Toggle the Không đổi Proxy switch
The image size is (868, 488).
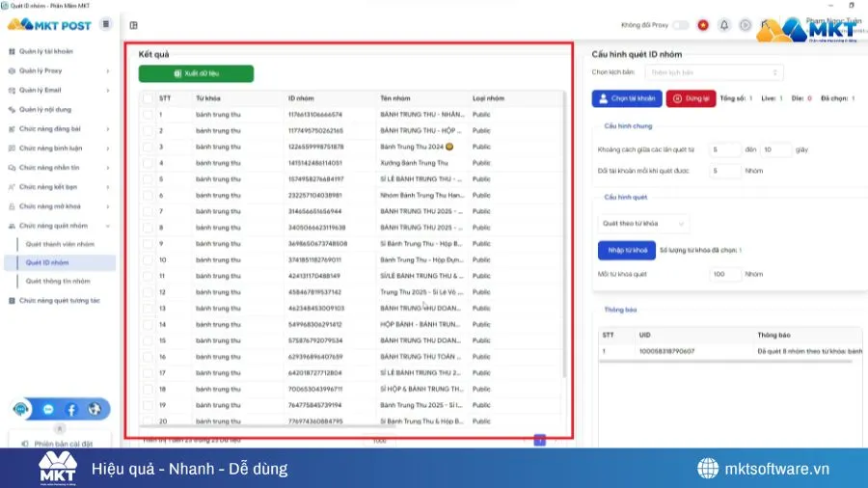click(x=680, y=25)
